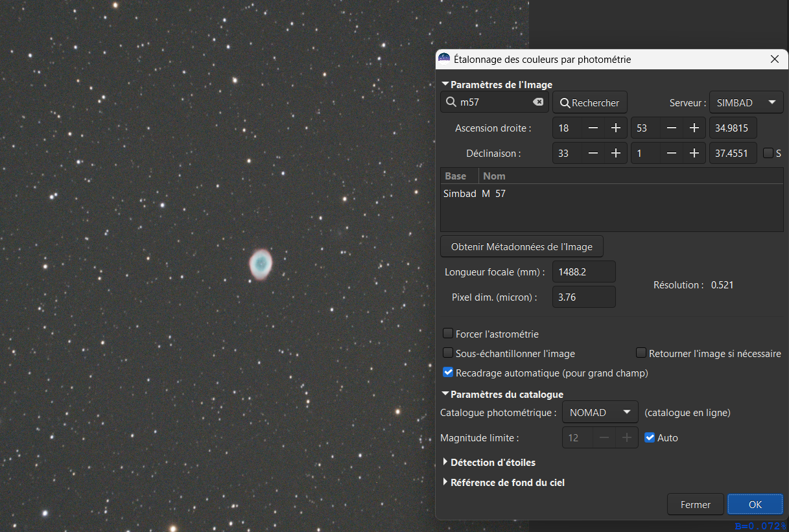This screenshot has height=532, width=789.
Task: Uncheck the Auto magnitude limit checkbox
Action: point(650,437)
